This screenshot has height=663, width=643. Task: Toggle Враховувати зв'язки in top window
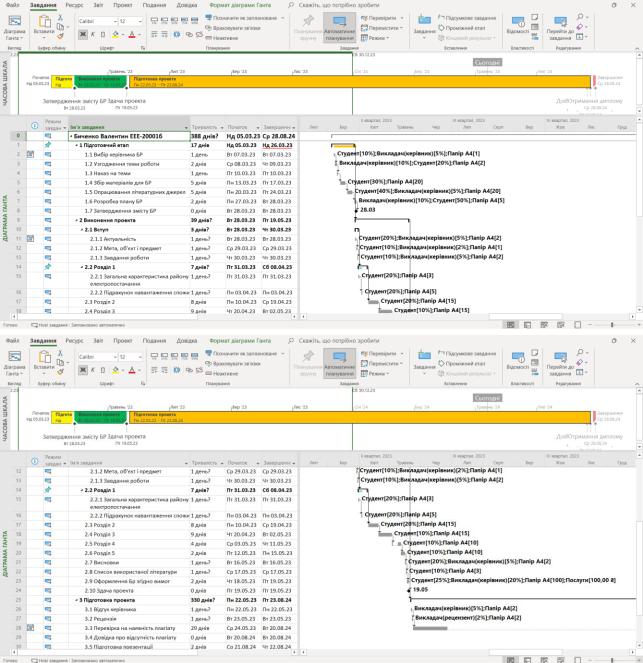tap(233, 28)
